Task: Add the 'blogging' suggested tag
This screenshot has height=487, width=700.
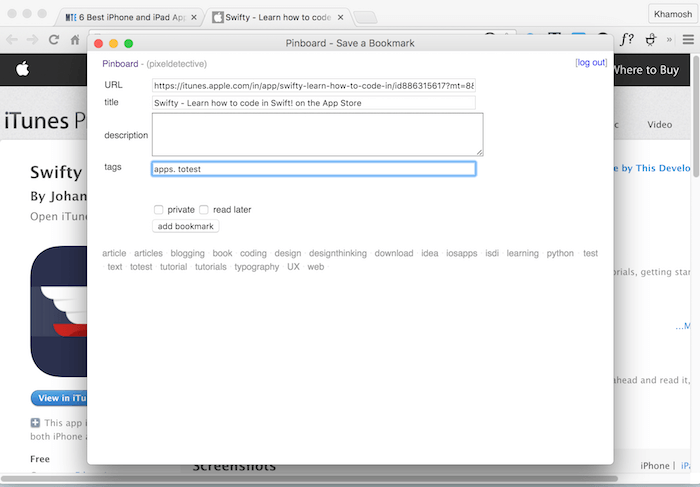Action: click(x=188, y=253)
